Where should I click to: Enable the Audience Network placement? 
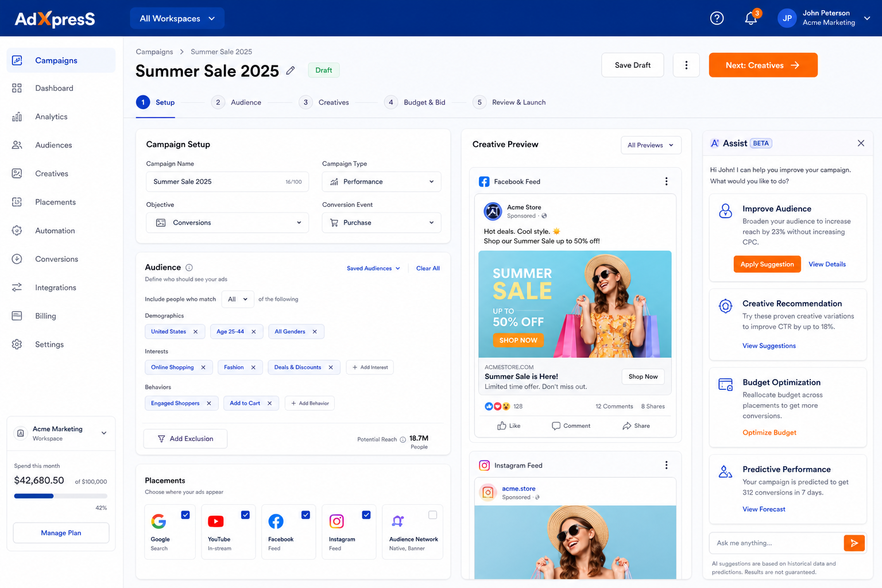(x=432, y=515)
